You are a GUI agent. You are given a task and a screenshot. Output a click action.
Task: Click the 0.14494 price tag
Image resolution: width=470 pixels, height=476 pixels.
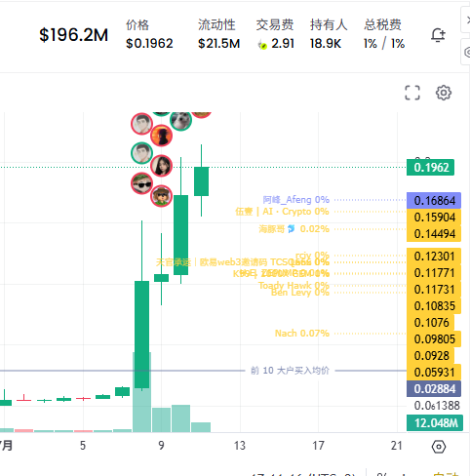(x=434, y=233)
